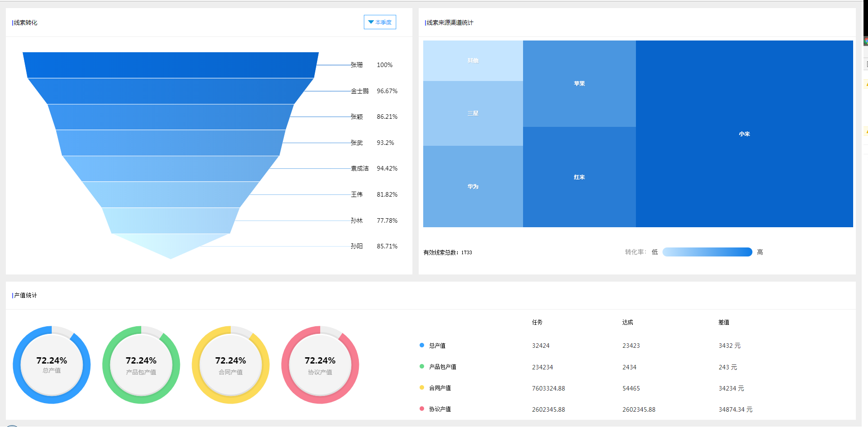This screenshot has height=427, width=868.
Task: Click the red 协议产值 donut gauge
Action: pyautogui.click(x=320, y=365)
